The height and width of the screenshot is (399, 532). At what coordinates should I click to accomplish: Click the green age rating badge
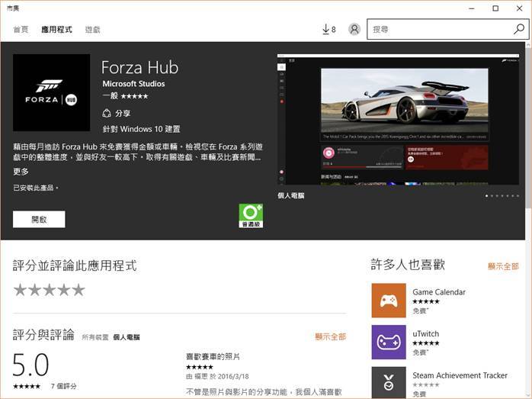coord(251,214)
